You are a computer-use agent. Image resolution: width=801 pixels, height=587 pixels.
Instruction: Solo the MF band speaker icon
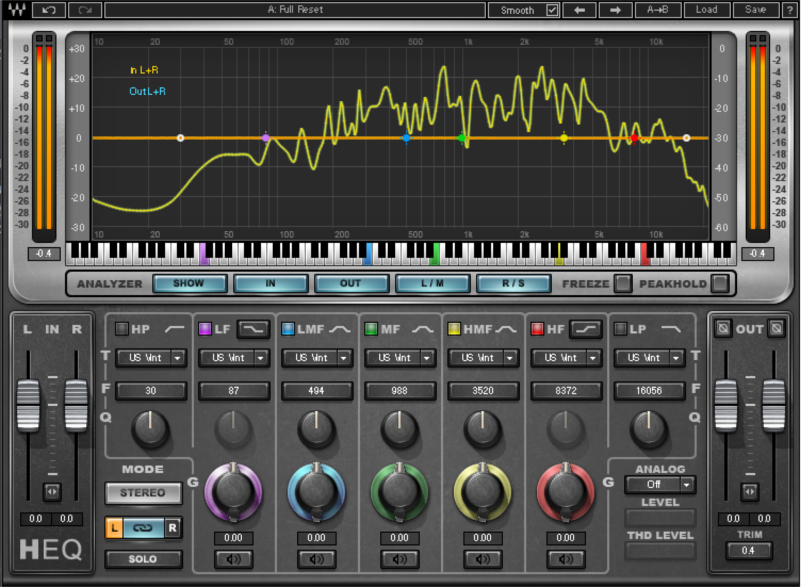click(x=399, y=559)
